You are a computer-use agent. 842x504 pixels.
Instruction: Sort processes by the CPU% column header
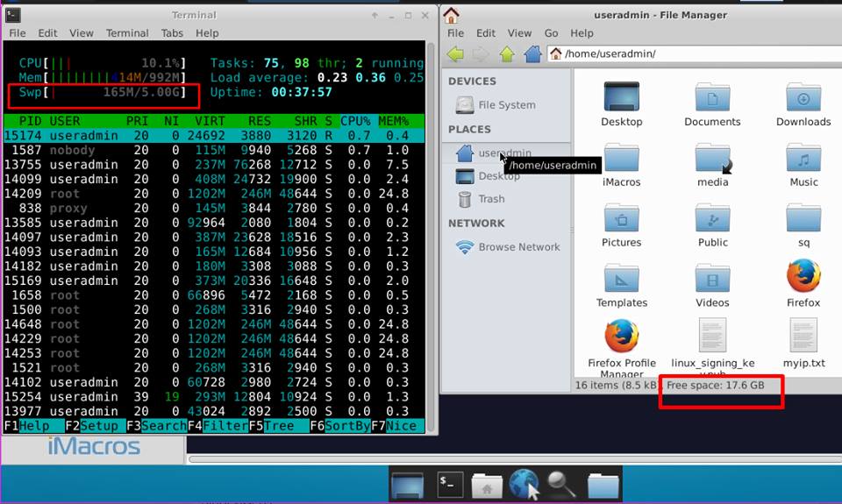(355, 121)
